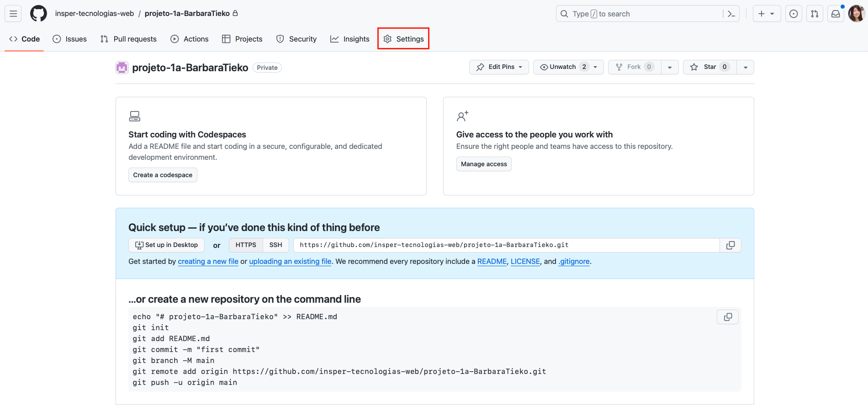
Task: Expand the create new plus dropdown
Action: (767, 14)
